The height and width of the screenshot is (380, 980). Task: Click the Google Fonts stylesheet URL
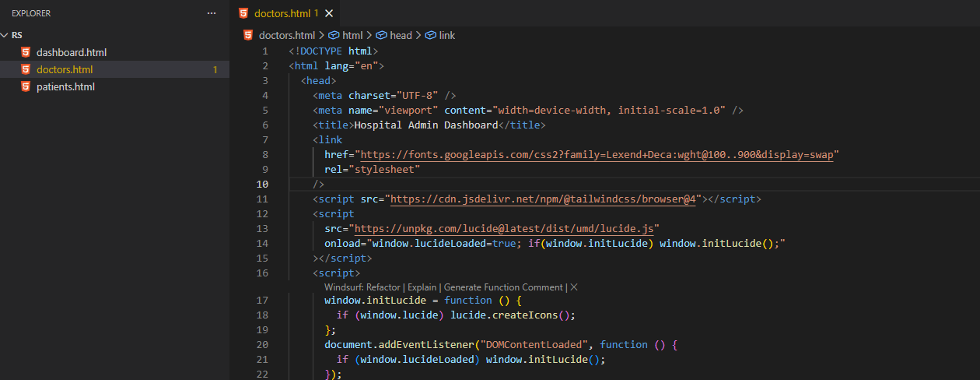[597, 154]
